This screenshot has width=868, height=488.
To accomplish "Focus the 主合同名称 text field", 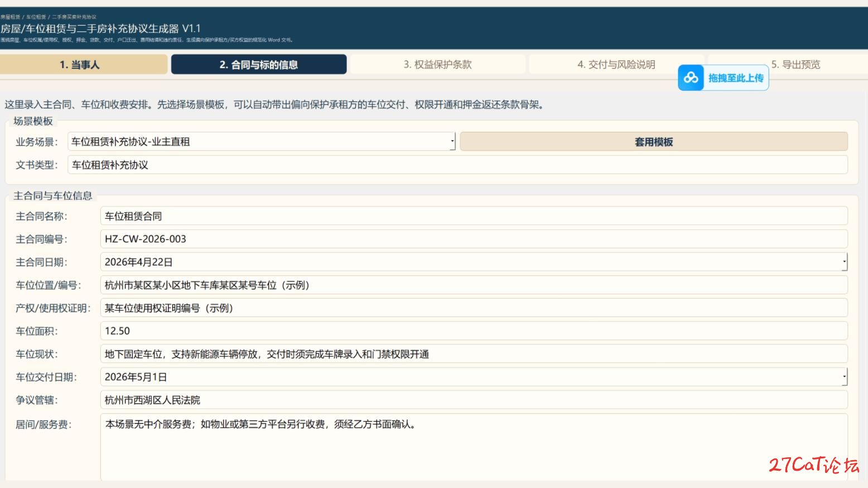I will [x=474, y=216].
